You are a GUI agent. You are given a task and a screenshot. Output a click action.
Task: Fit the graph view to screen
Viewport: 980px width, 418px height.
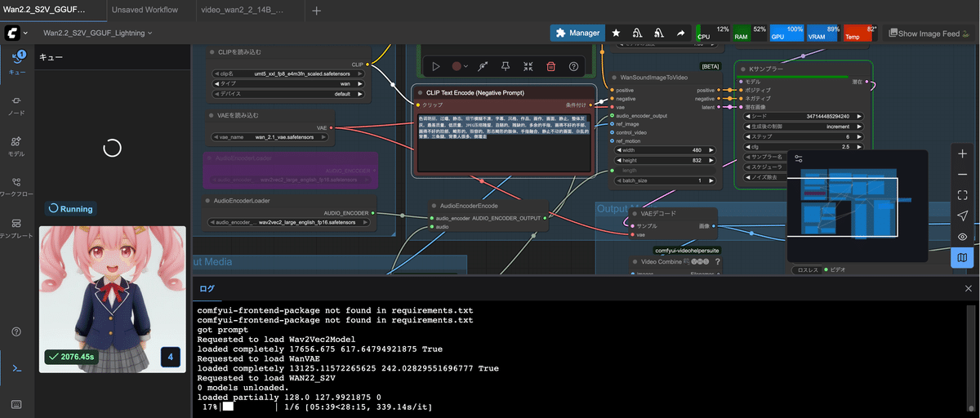click(963, 195)
